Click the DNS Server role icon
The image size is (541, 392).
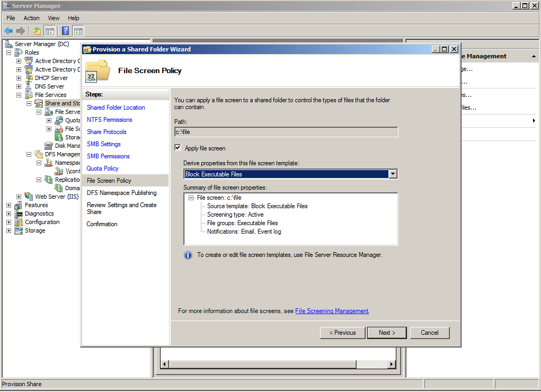[29, 86]
